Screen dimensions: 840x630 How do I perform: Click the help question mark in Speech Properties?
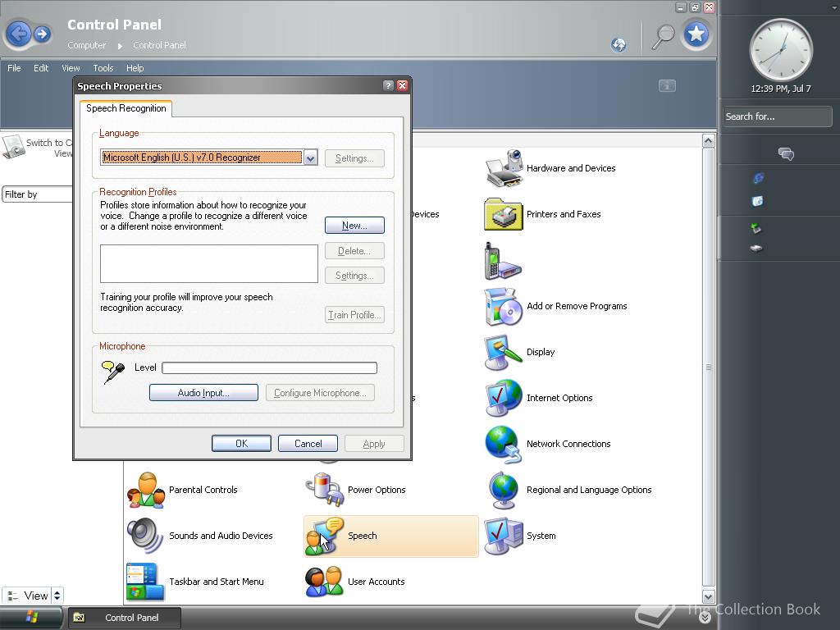pos(388,85)
